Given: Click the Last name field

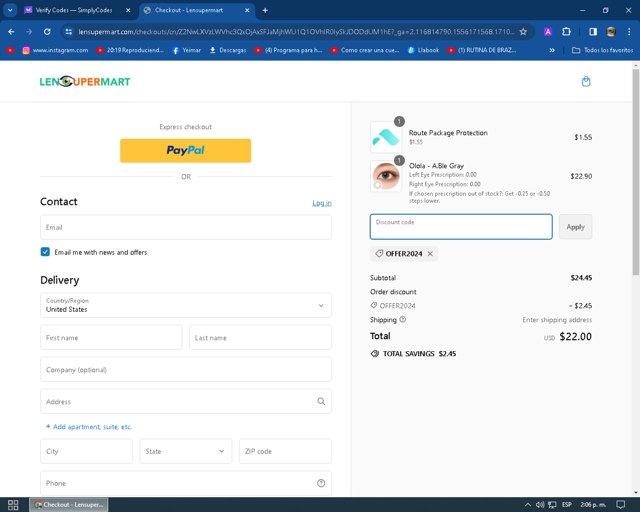Looking at the screenshot, I should [x=260, y=338].
